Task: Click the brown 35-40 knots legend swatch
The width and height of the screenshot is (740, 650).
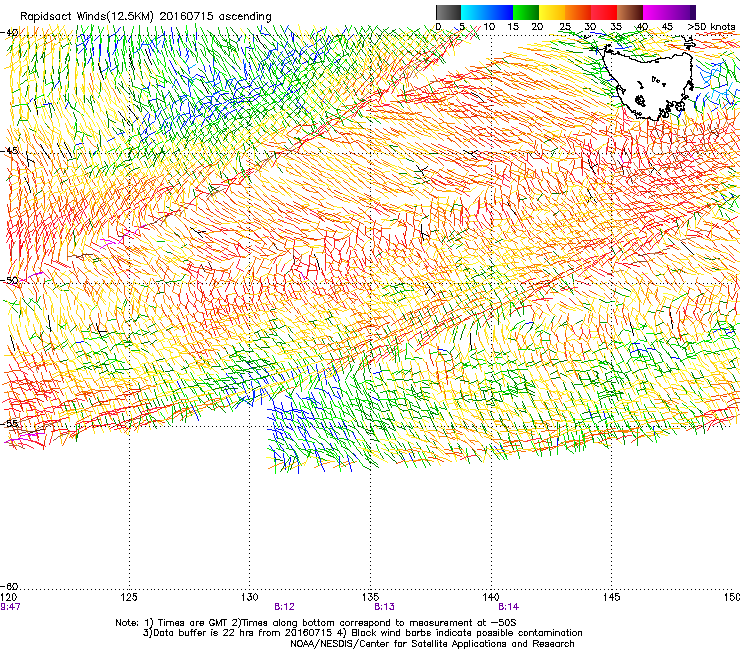Action: pos(630,12)
